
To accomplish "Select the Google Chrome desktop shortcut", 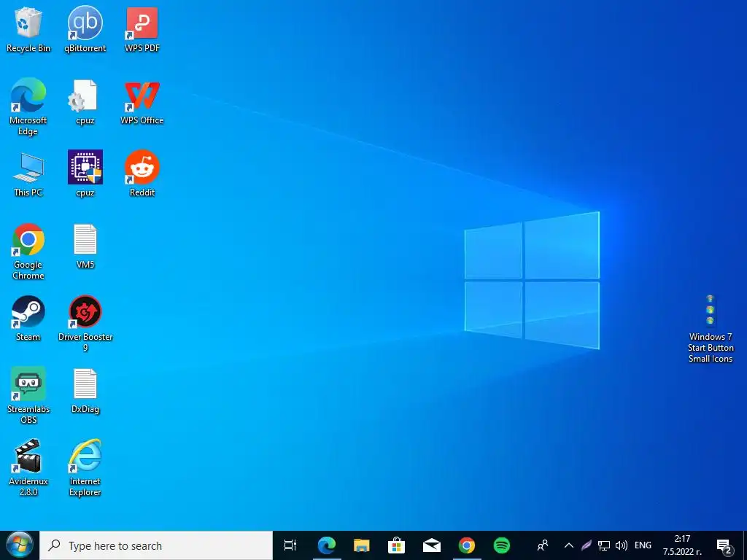I will coord(28,252).
